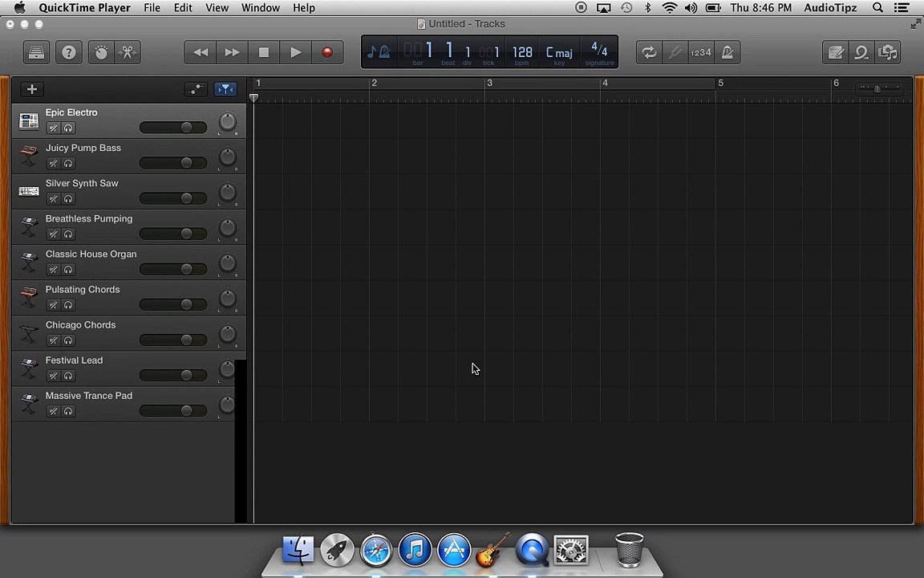The image size is (924, 578).
Task: Click the 128 bpm tempo value
Action: click(522, 53)
